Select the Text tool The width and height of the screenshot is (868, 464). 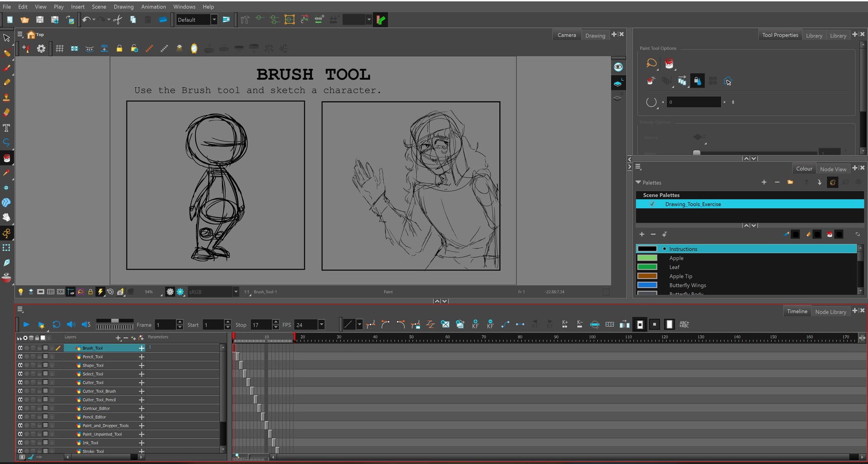click(7, 127)
